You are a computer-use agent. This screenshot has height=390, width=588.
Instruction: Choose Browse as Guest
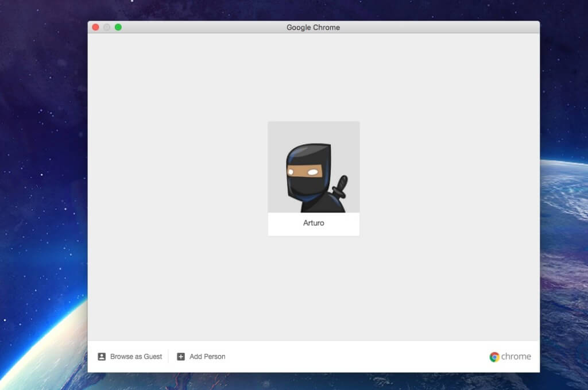[130, 356]
